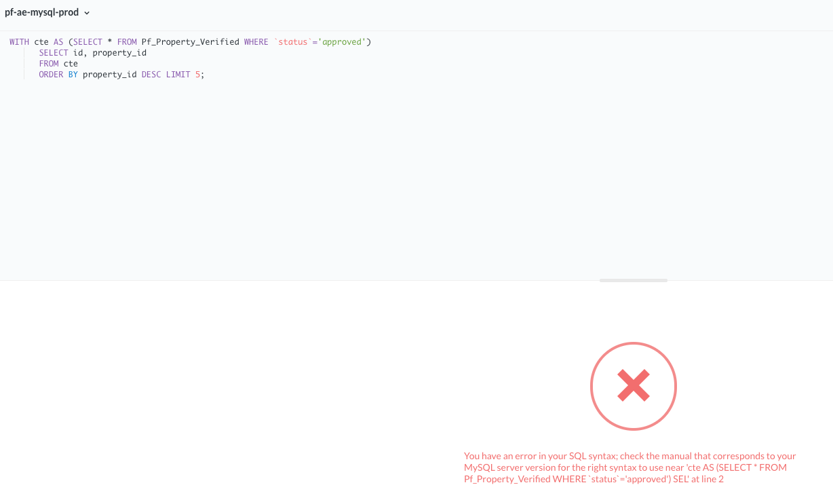Viewport: 833px width, 504px height.
Task: Place cursor on the WITH keyword
Action: click(x=19, y=42)
